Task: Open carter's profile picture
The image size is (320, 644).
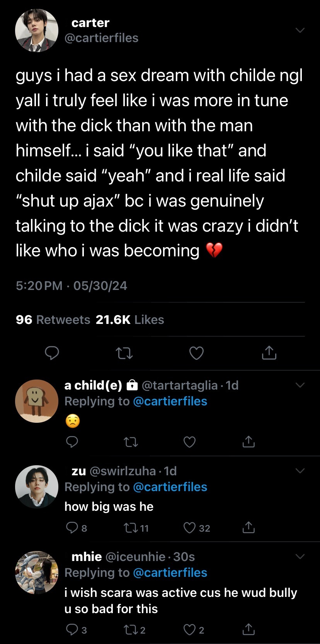Action: click(37, 31)
